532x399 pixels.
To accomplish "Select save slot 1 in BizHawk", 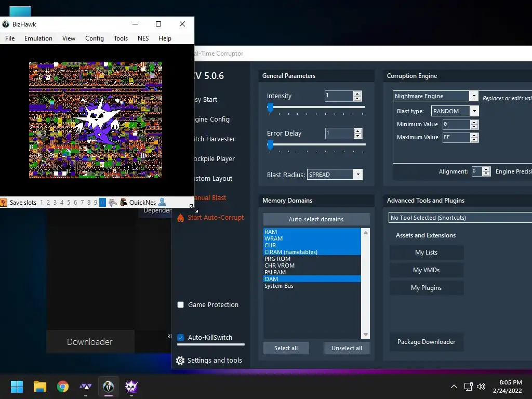I will [x=42, y=203].
